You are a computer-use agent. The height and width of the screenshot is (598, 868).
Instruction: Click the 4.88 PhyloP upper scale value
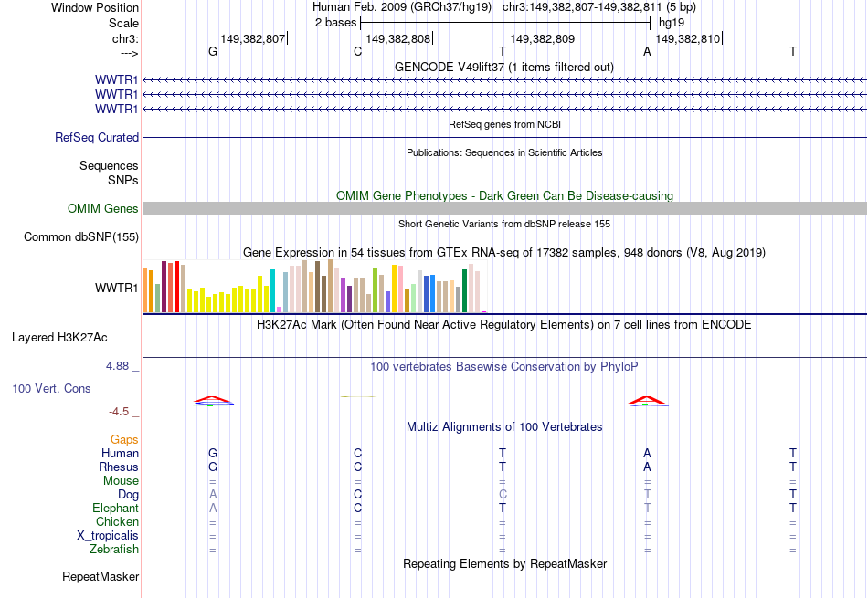pos(117,366)
